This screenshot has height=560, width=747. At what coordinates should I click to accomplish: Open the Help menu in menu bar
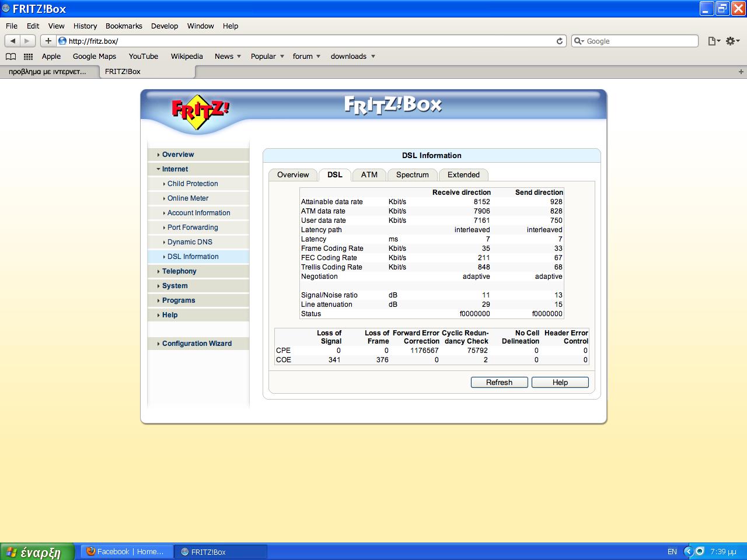tap(231, 26)
